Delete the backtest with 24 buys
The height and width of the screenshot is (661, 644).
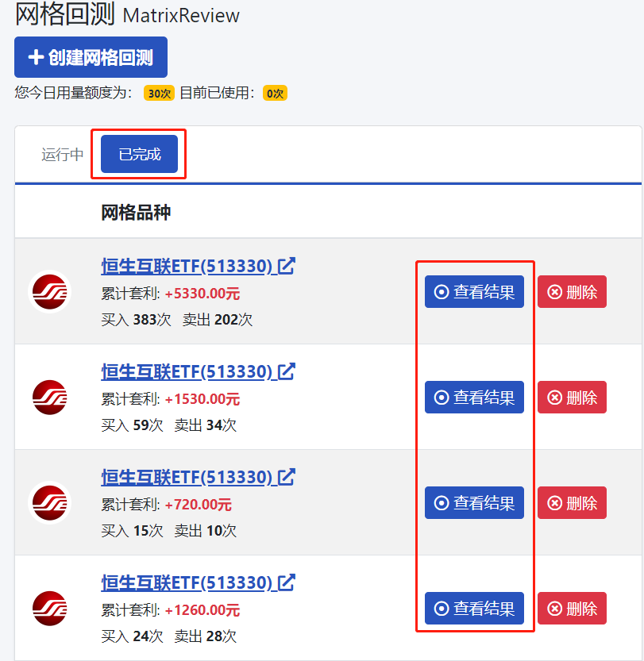572,609
